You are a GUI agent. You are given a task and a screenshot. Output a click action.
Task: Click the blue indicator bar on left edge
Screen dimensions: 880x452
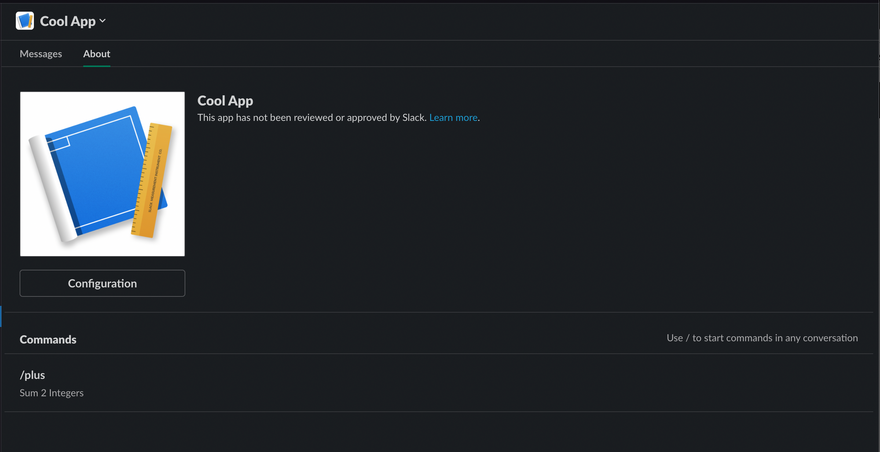click(1, 316)
